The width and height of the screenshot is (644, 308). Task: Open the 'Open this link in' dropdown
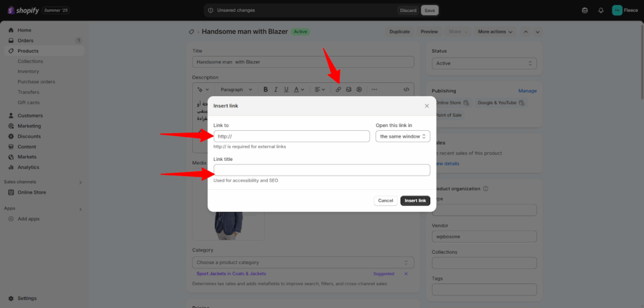coord(402,136)
